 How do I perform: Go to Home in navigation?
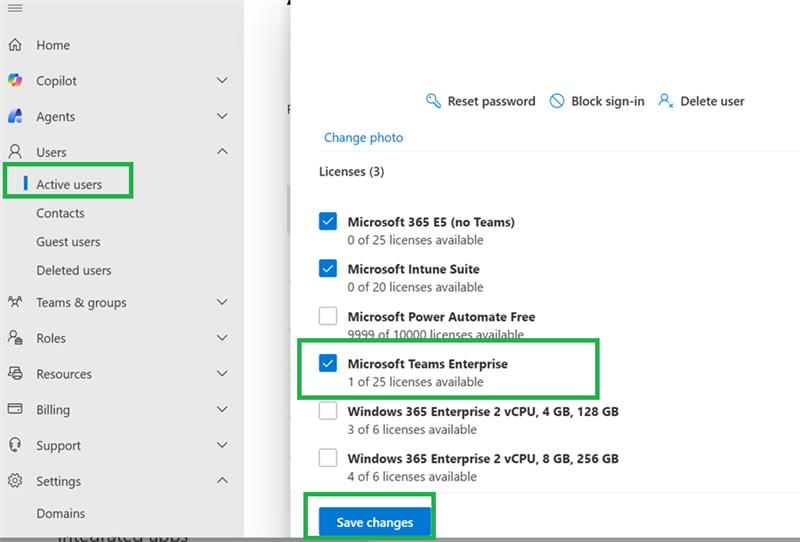coord(53,45)
